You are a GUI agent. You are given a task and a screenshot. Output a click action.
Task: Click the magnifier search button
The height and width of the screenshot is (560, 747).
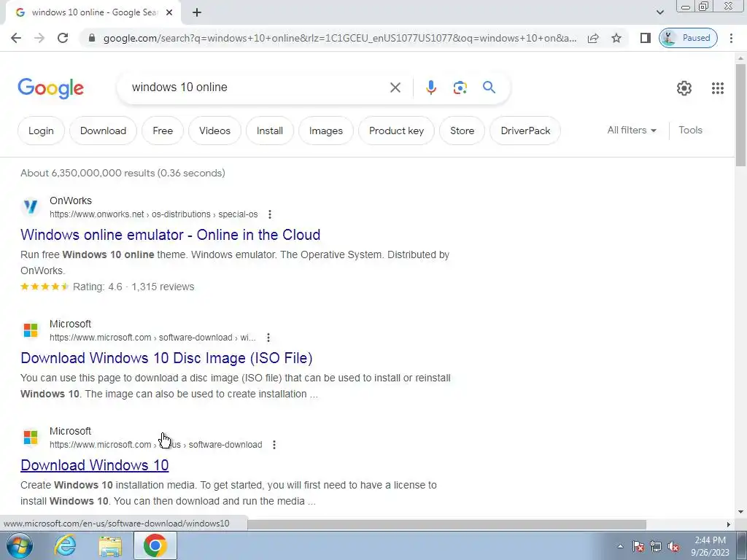click(x=489, y=87)
